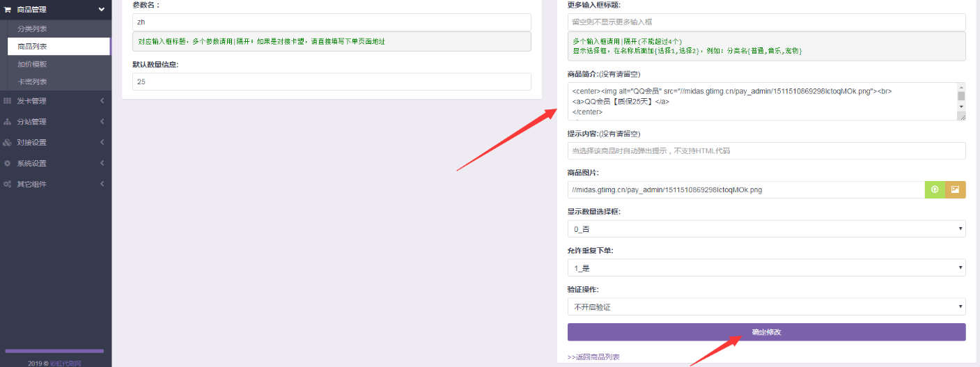The image size is (980, 367).
Task: Click the 提示内容 input field
Action: [766, 151]
